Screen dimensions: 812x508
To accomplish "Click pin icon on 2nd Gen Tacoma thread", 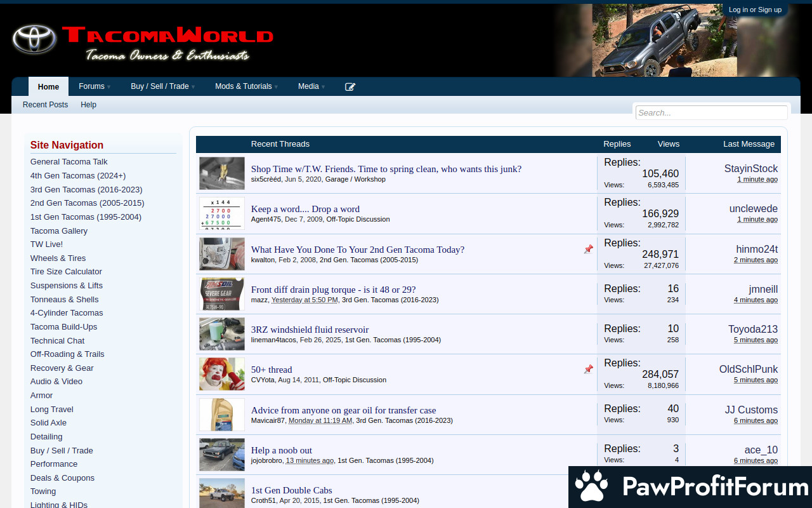I will [589, 250].
